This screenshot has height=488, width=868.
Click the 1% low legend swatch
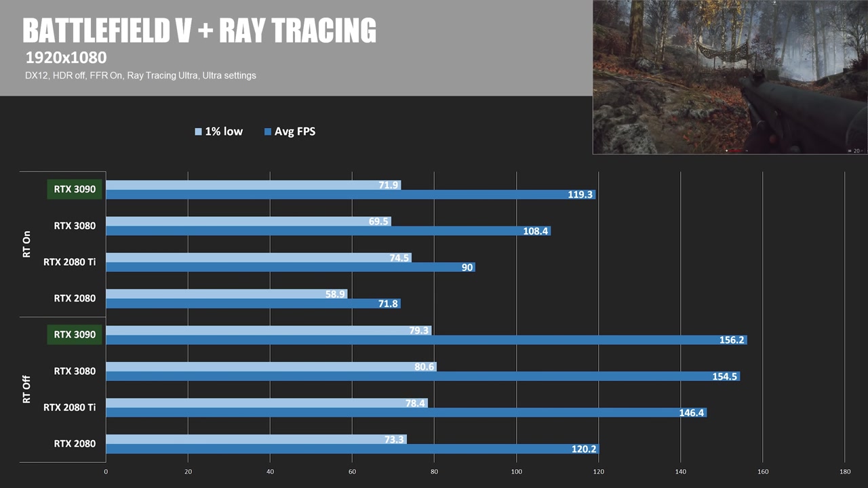pyautogui.click(x=198, y=131)
